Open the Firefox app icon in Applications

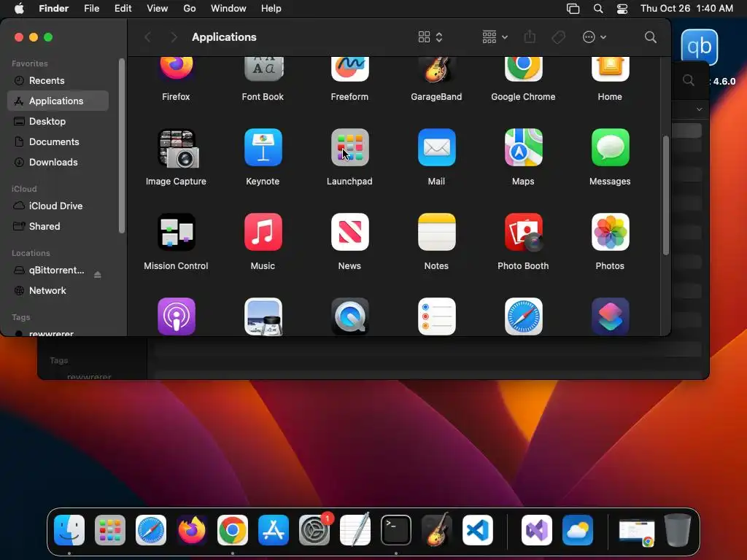[176, 69]
